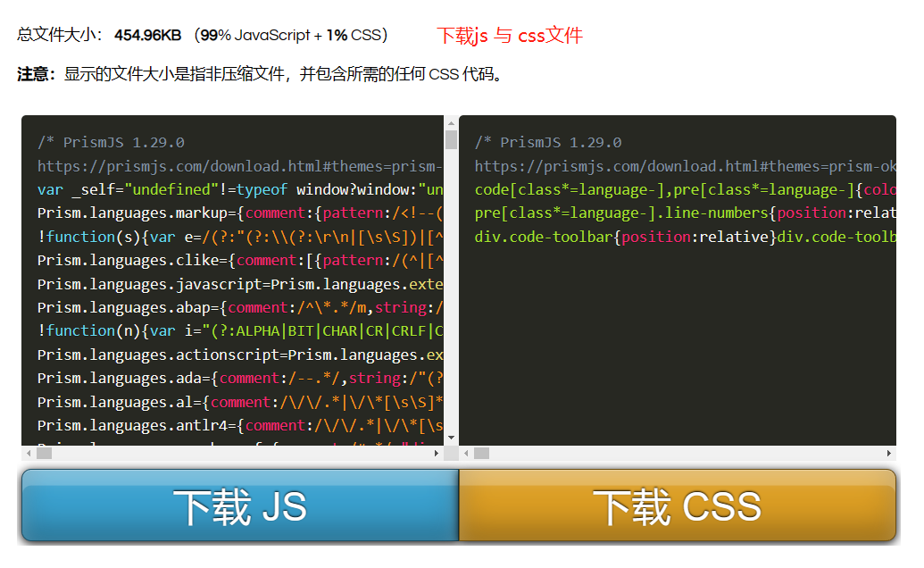The image size is (924, 568).
Task: Click the JS code vertical scrollbar thumb
Action: (452, 139)
